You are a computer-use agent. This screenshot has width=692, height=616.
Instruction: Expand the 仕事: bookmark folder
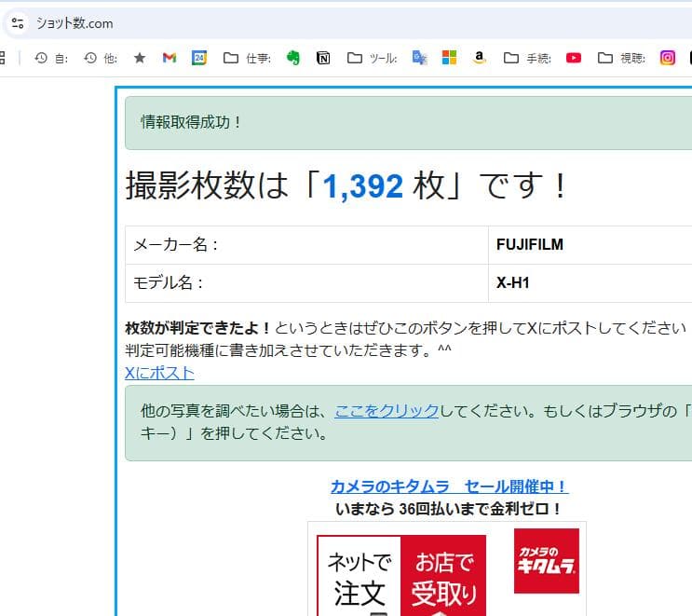click(247, 58)
